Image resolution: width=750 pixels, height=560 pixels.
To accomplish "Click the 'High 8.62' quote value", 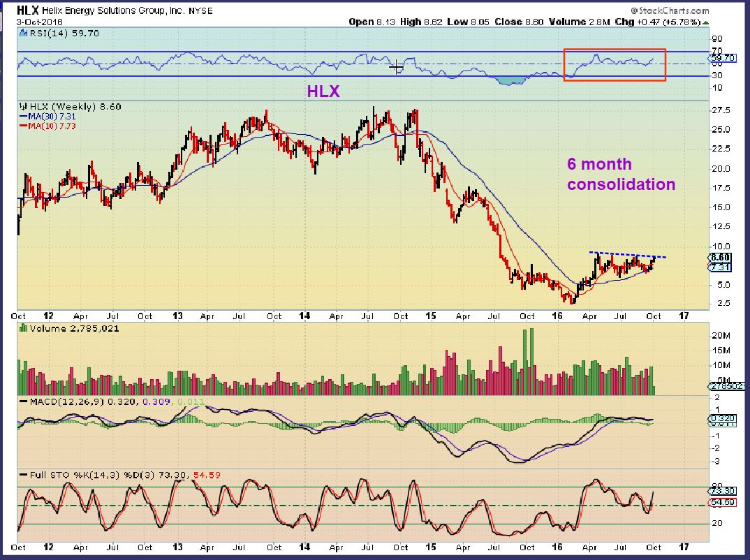I will [421, 22].
